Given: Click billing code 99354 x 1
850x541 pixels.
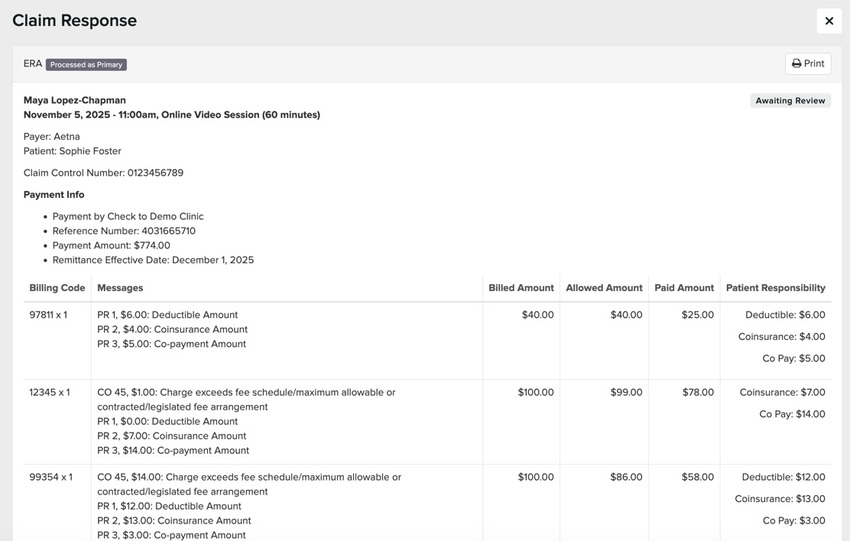Looking at the screenshot, I should pyautogui.click(x=51, y=477).
